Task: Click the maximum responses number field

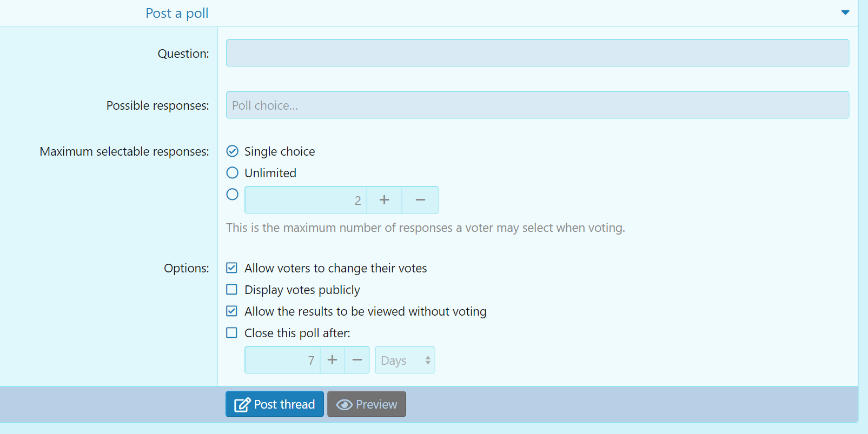Action: [306, 200]
